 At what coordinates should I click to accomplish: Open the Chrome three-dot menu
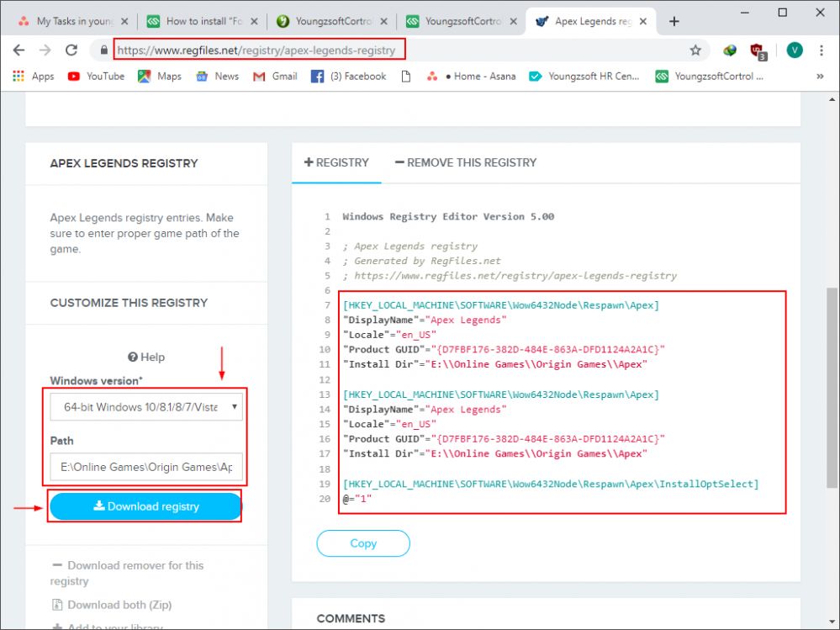(822, 50)
